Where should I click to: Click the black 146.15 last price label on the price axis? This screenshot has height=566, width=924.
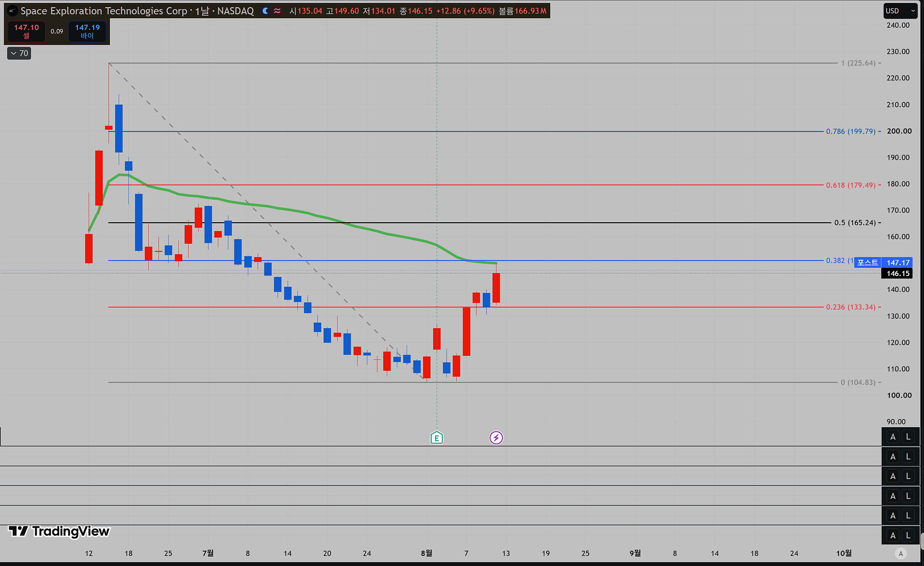point(898,274)
